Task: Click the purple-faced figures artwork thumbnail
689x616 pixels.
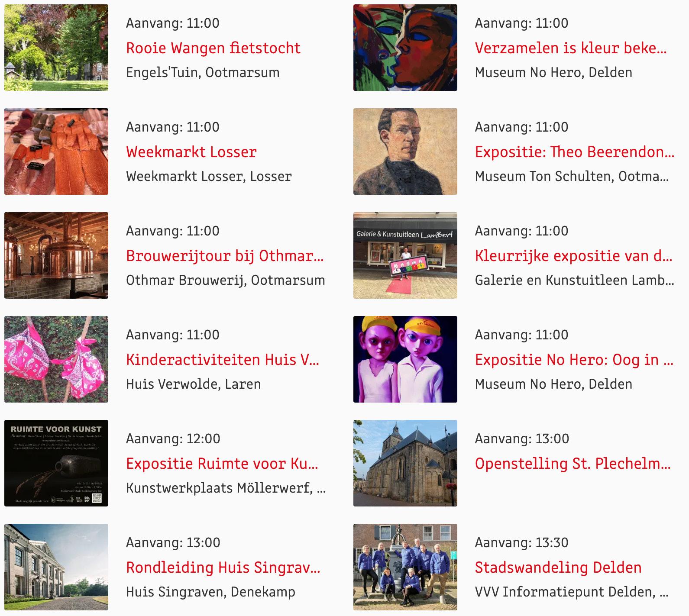Action: [x=405, y=359]
